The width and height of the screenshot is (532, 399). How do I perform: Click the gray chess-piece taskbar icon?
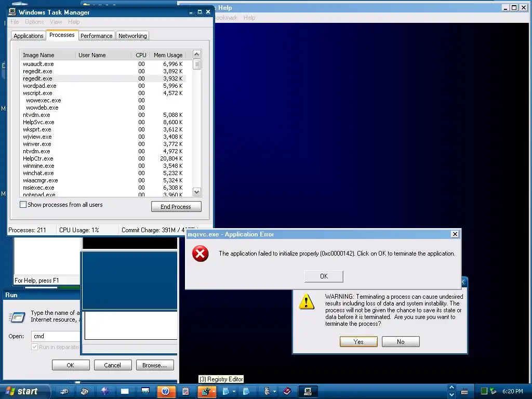(267, 392)
